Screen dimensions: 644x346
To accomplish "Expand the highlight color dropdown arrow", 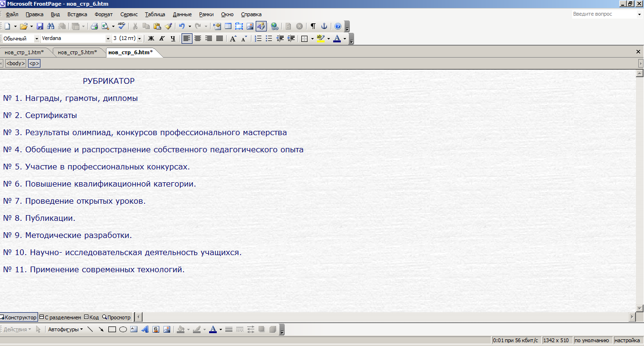I will (328, 39).
